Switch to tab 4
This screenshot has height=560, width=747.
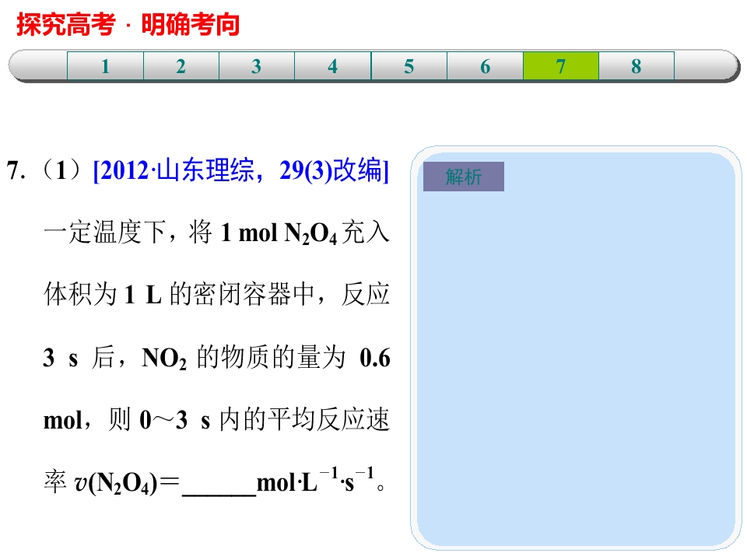333,65
